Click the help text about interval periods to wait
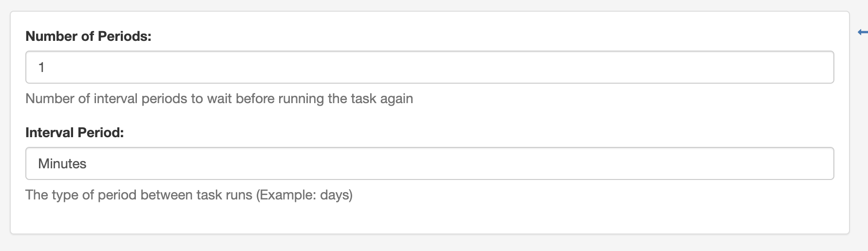The image size is (868, 251). click(219, 99)
